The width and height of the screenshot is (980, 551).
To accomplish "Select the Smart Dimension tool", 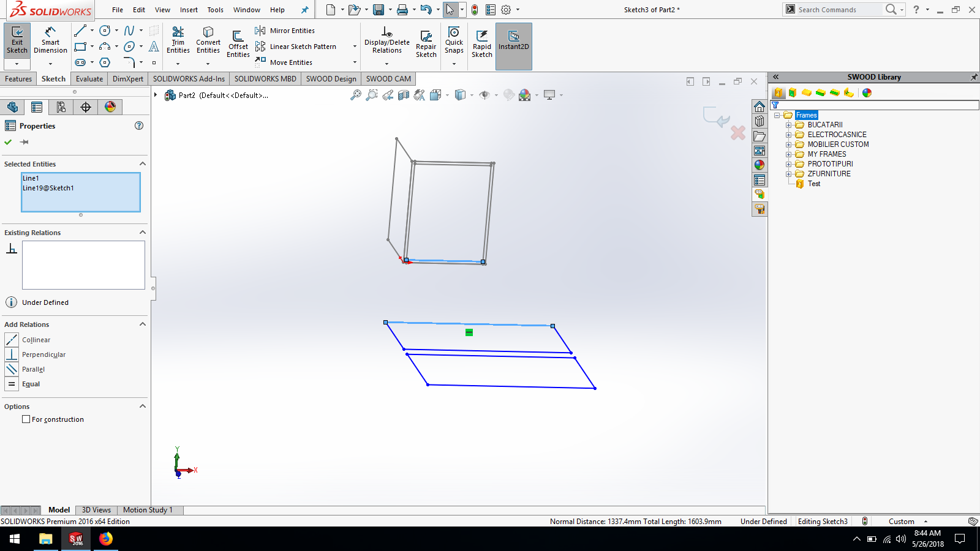I will pyautogui.click(x=50, y=40).
